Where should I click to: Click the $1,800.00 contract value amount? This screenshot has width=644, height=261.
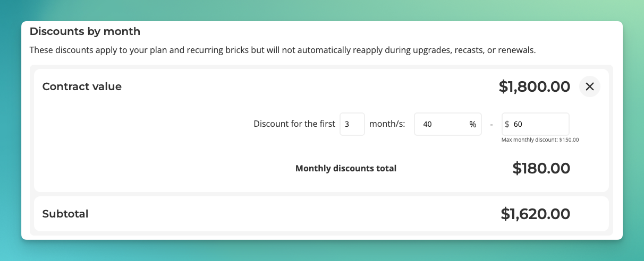coord(535,86)
